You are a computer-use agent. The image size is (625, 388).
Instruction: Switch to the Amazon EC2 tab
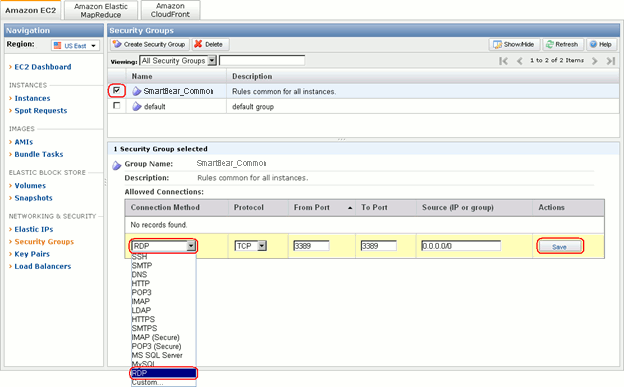pos(30,10)
